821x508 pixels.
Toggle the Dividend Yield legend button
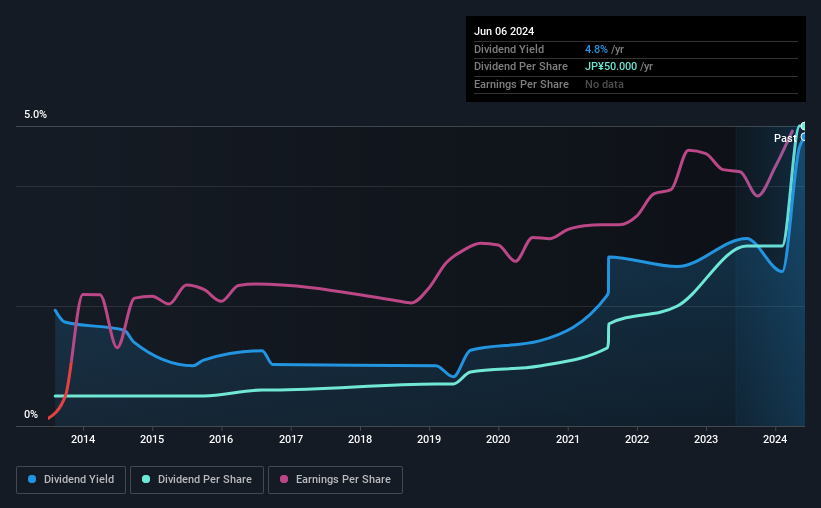pyautogui.click(x=71, y=480)
